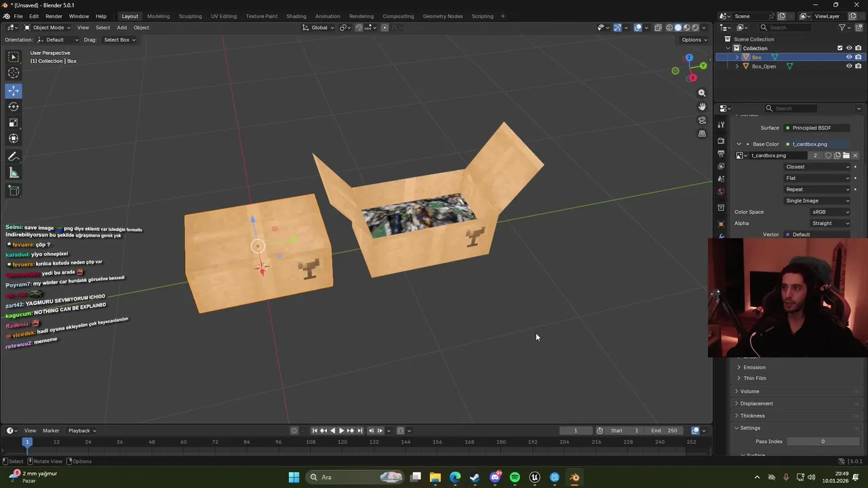Click the viewport zoom magnifier icon
The image size is (868, 488).
[x=702, y=93]
